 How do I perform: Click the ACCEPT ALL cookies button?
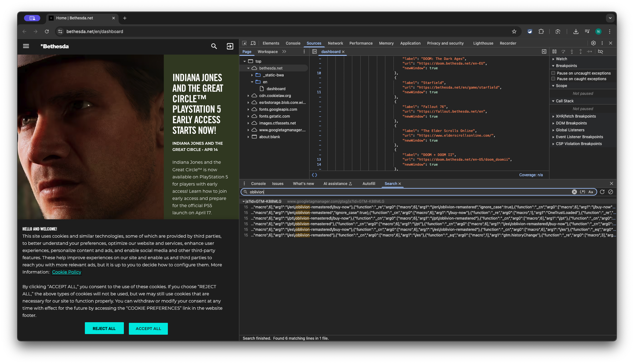tap(148, 328)
